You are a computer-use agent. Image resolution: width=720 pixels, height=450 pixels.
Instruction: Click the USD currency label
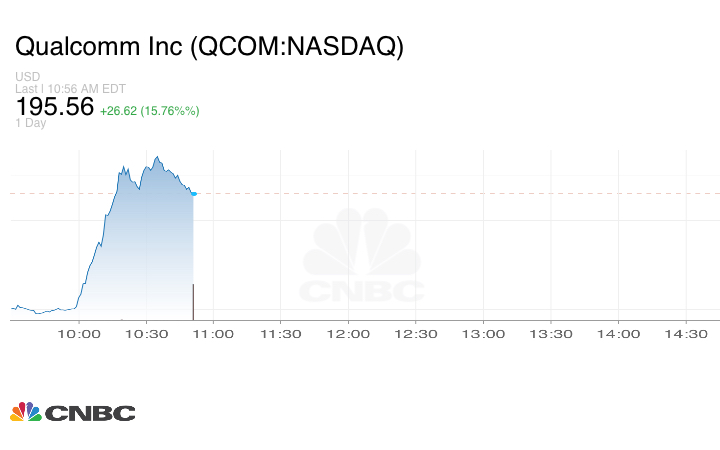[x=28, y=77]
